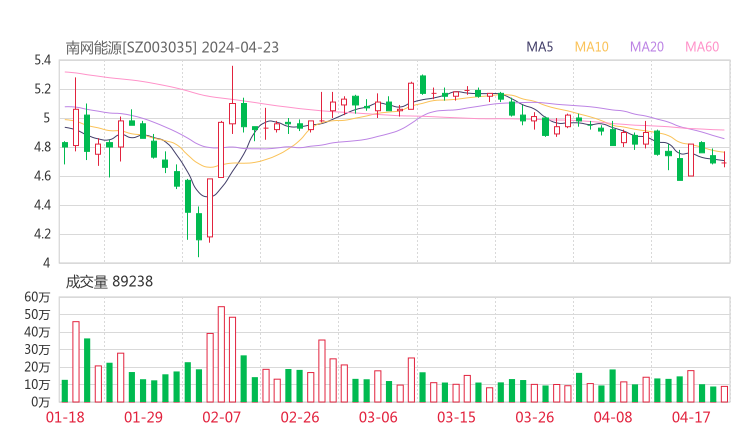Click the 30万 volume axis label
Screen dimensions: 740x440
37,349
